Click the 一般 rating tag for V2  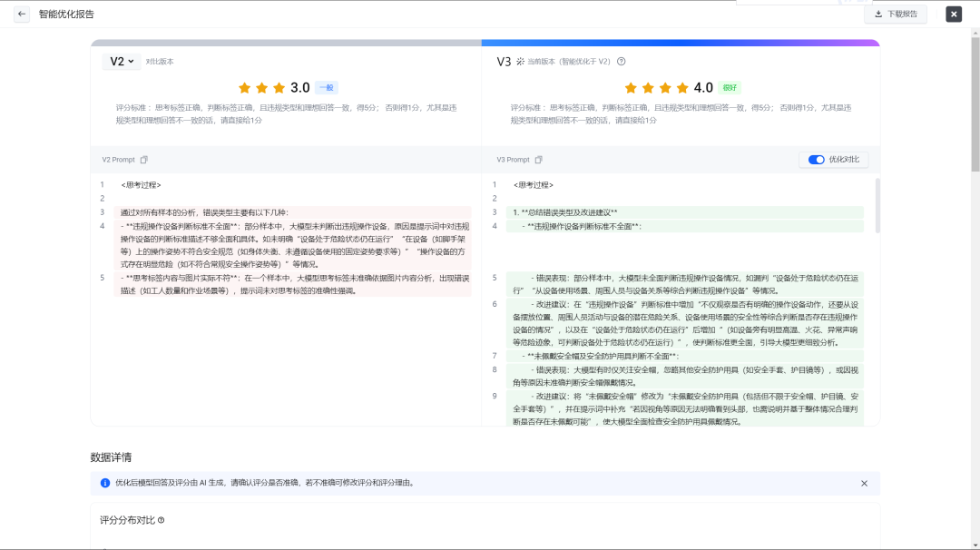(327, 88)
